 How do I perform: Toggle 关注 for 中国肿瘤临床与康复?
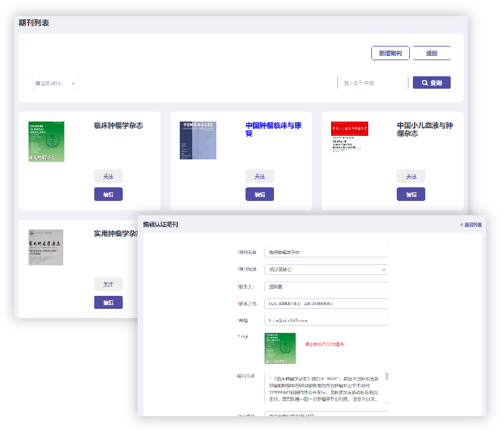pyautogui.click(x=260, y=176)
